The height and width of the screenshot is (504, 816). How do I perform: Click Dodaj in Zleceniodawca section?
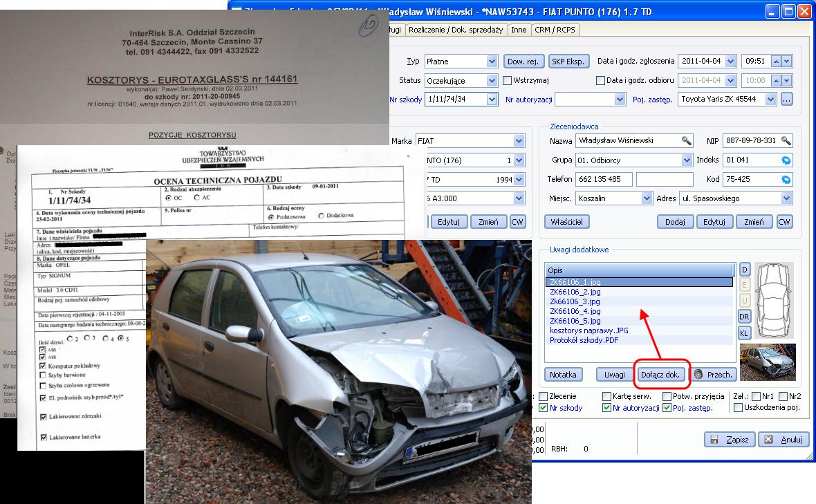(x=675, y=221)
